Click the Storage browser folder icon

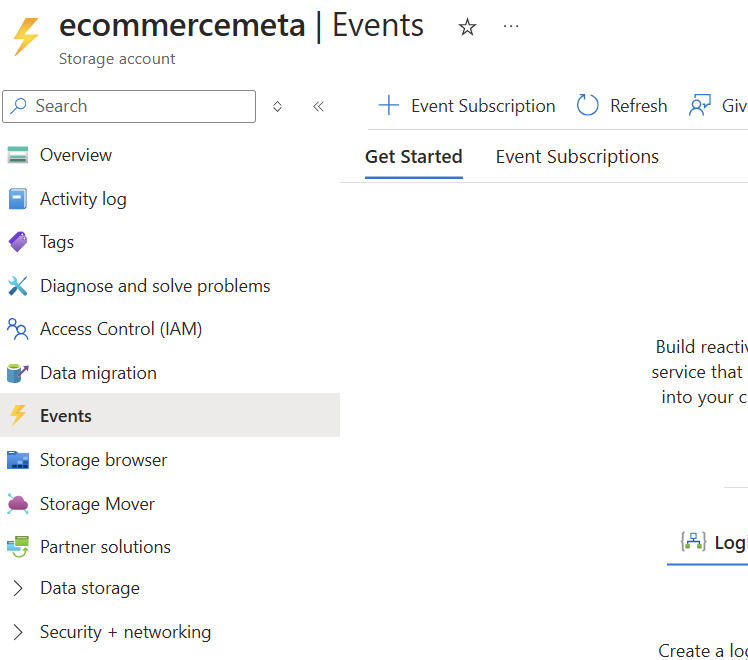pos(18,460)
